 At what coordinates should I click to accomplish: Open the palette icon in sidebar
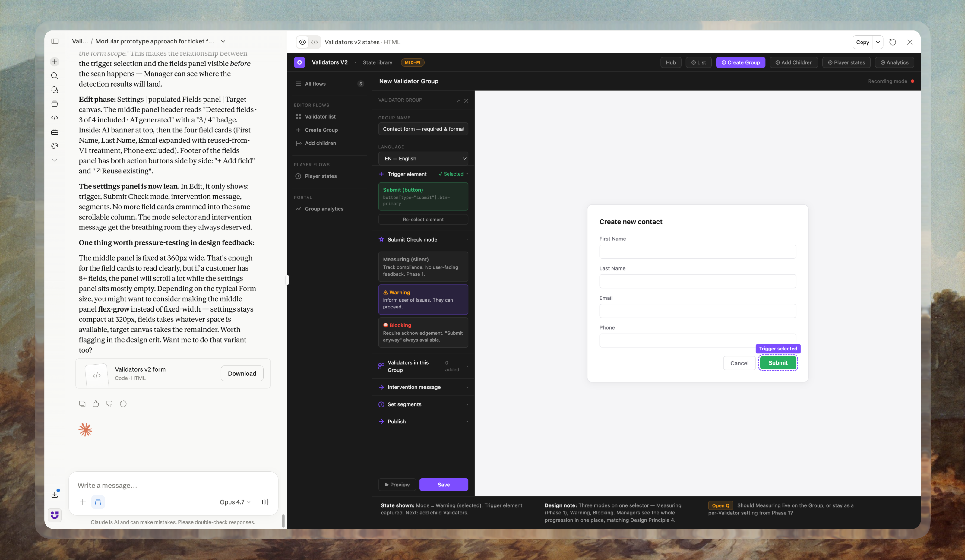click(55, 146)
